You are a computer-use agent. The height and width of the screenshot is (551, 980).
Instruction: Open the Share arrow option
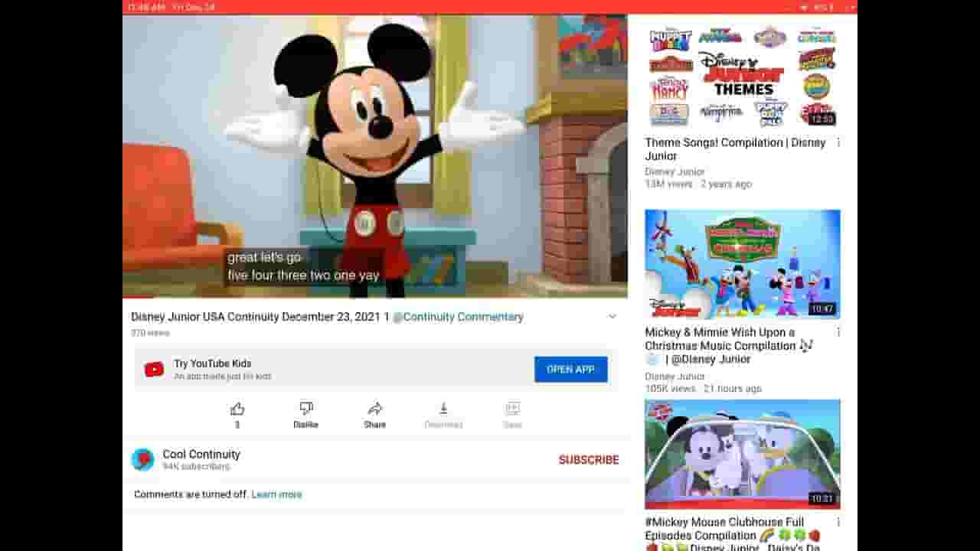coord(375,409)
